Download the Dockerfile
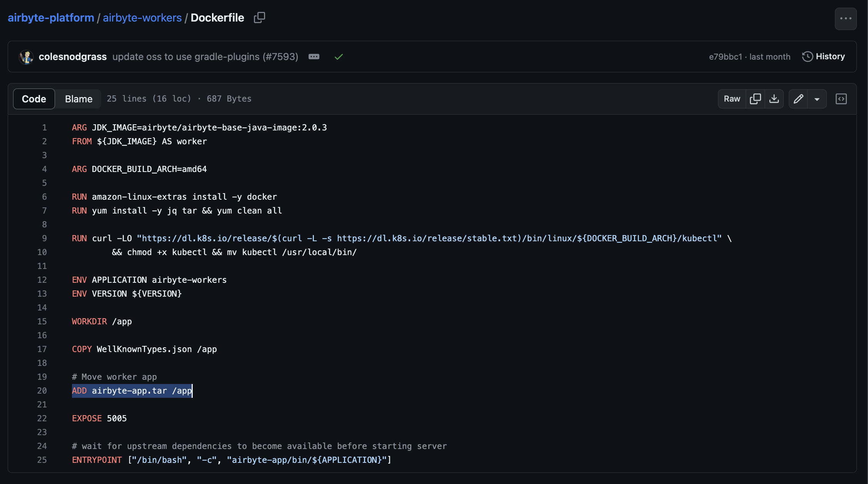This screenshot has width=868, height=484. (x=774, y=99)
